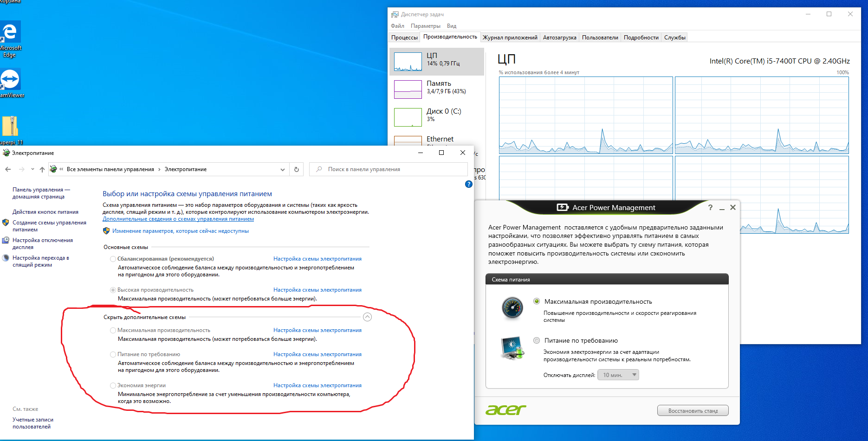Click the display icon beside Настройка отключения дисплея
Image resolution: width=868 pixels, height=441 pixels.
(6, 240)
